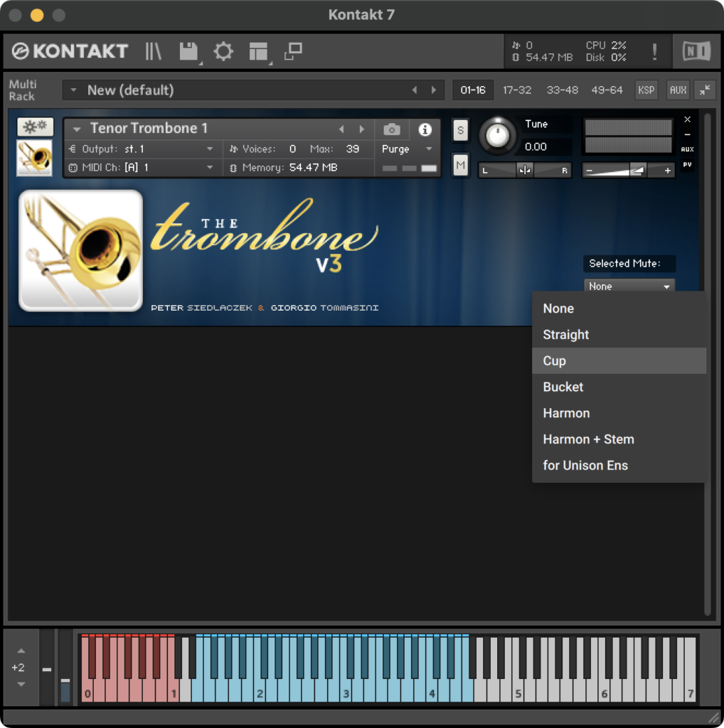Select next multi preset arrow

click(433, 90)
